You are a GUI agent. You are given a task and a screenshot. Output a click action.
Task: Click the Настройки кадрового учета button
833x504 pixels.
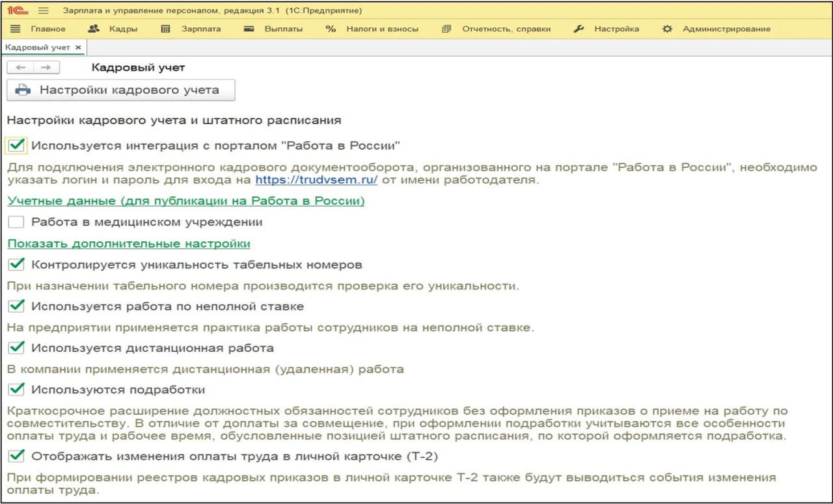coord(121,90)
